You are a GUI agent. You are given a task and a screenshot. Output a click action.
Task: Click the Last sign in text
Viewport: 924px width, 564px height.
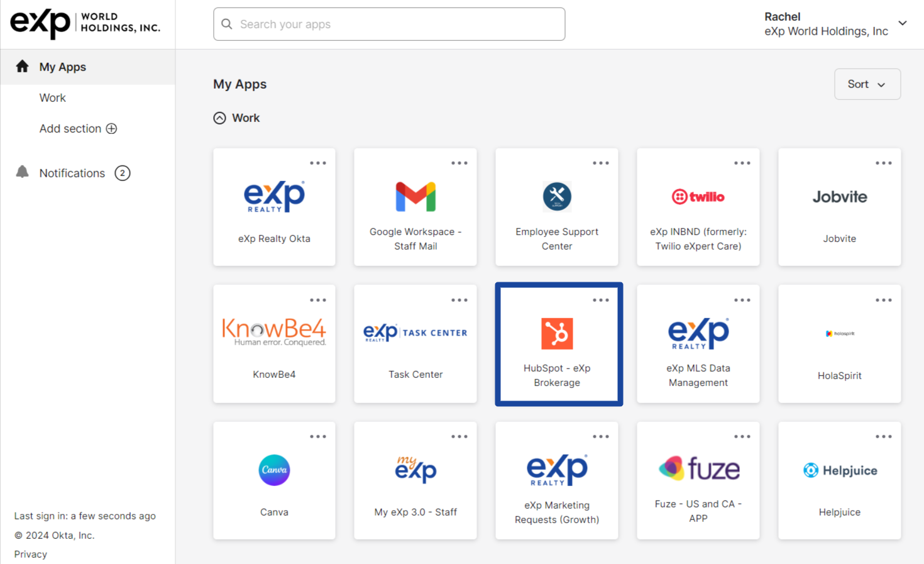[85, 516]
